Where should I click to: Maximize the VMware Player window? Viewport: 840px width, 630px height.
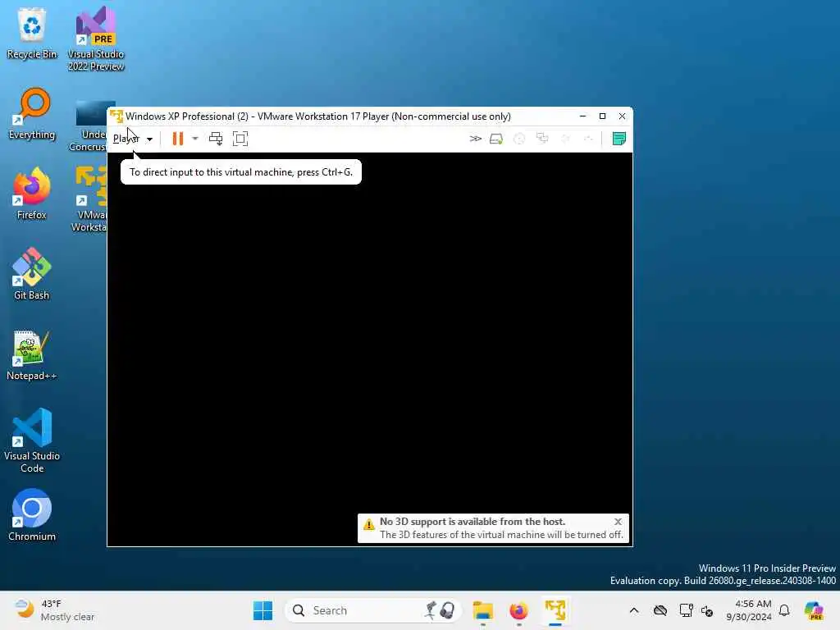pos(602,116)
